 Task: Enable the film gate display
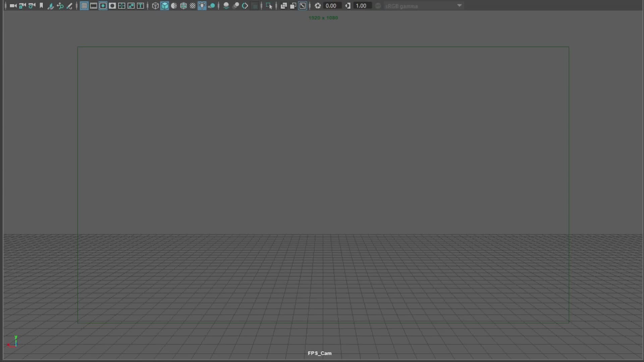pos(93,6)
